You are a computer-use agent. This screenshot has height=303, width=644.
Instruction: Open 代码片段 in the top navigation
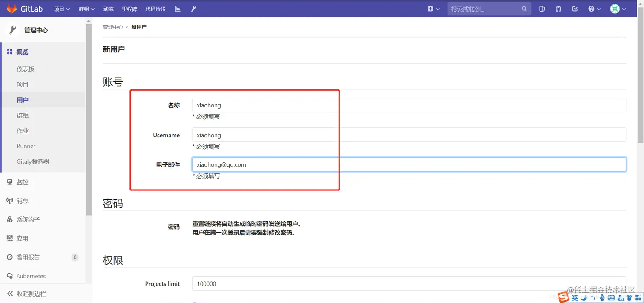tap(155, 9)
